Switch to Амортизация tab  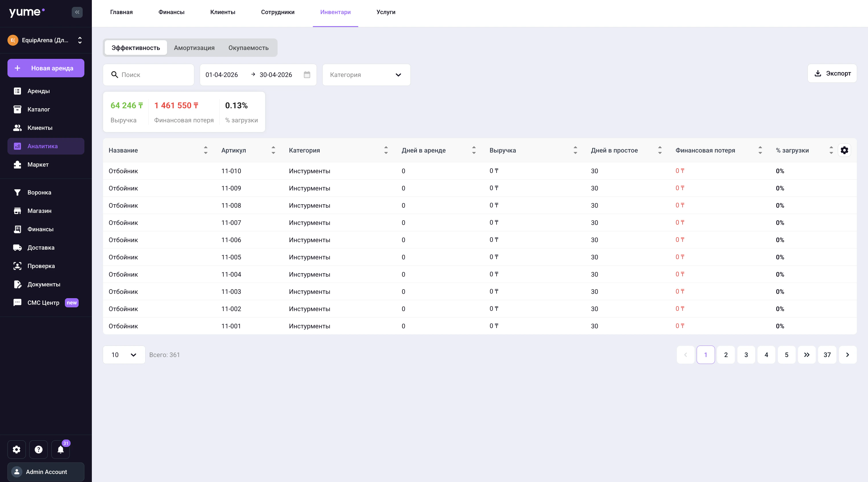(194, 48)
